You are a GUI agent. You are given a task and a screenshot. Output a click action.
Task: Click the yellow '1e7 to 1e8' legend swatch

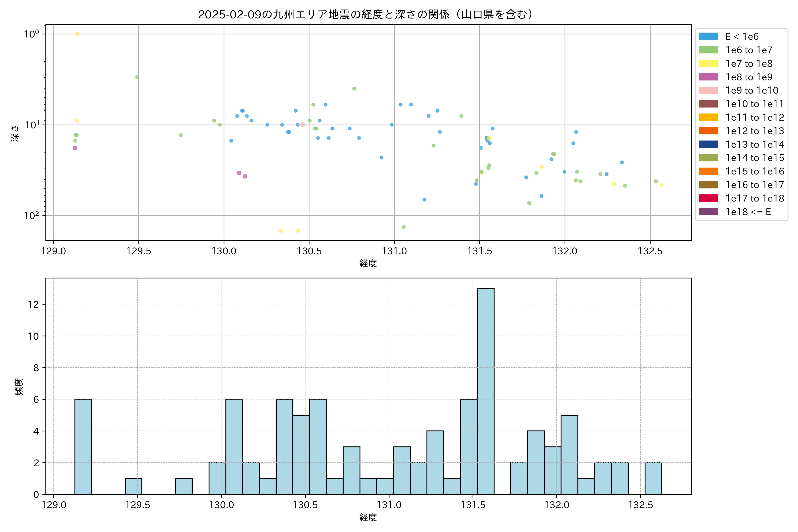(x=708, y=63)
